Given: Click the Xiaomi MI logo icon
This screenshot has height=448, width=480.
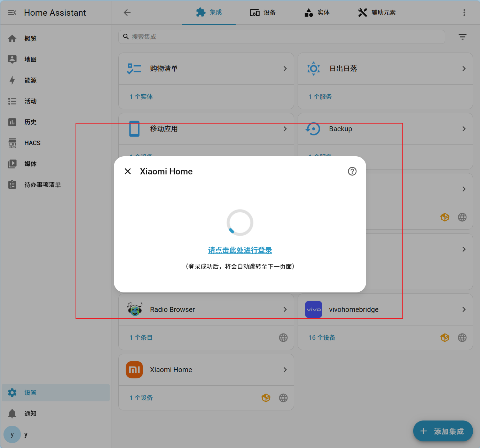Looking at the screenshot, I should point(134,370).
